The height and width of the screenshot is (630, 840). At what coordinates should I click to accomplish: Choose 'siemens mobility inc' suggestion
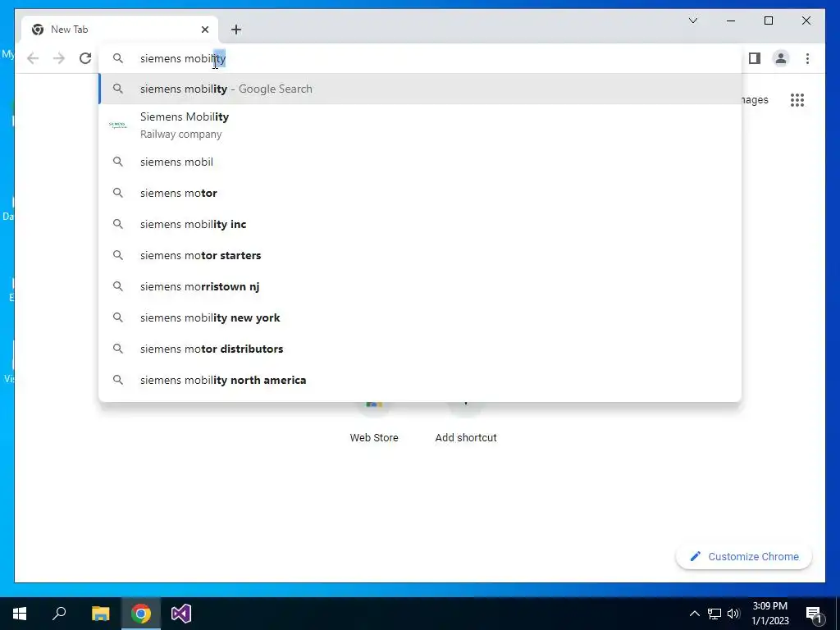(x=420, y=224)
